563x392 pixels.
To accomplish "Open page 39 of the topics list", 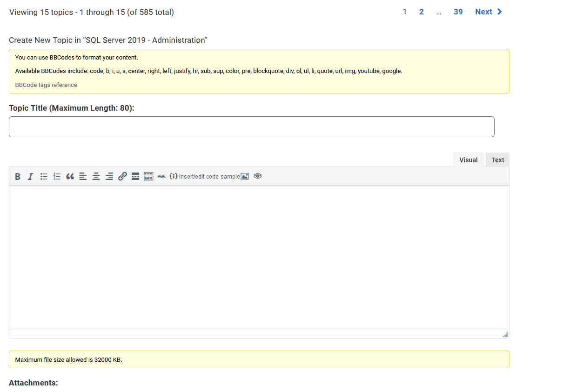I will click(x=458, y=12).
